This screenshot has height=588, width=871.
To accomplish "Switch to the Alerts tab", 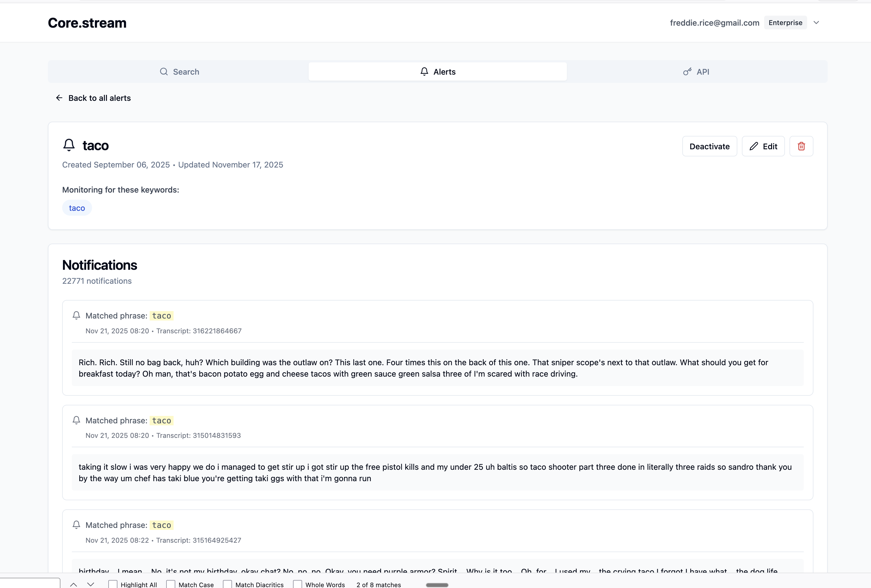I will click(x=438, y=72).
